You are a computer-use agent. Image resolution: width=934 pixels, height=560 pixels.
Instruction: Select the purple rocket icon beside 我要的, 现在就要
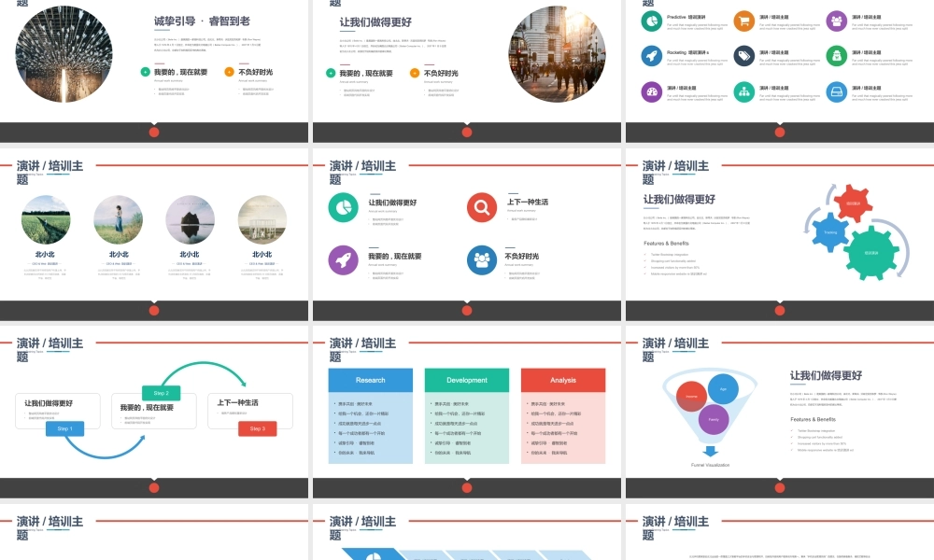point(343,260)
